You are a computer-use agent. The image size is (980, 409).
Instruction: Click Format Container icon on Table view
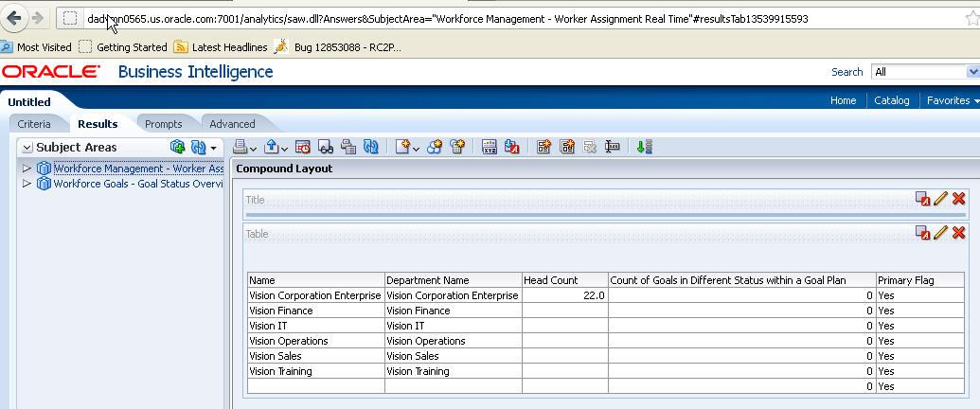922,233
